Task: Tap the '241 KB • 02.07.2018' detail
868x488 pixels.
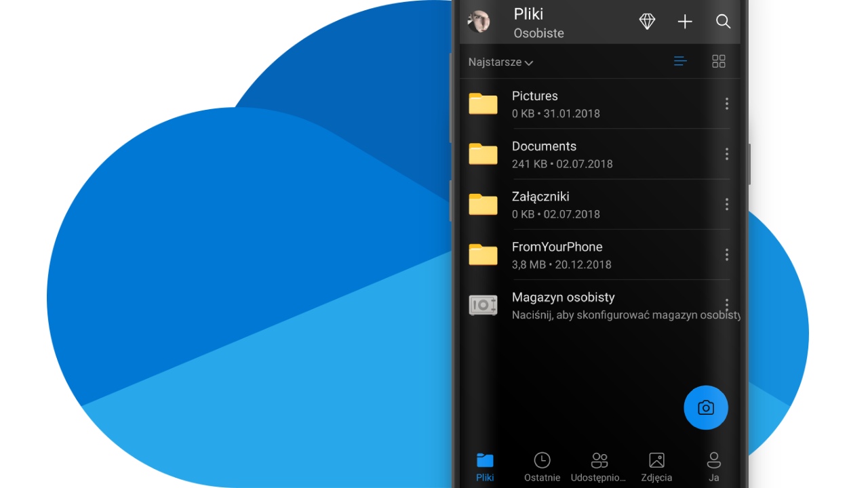Action: (x=562, y=164)
